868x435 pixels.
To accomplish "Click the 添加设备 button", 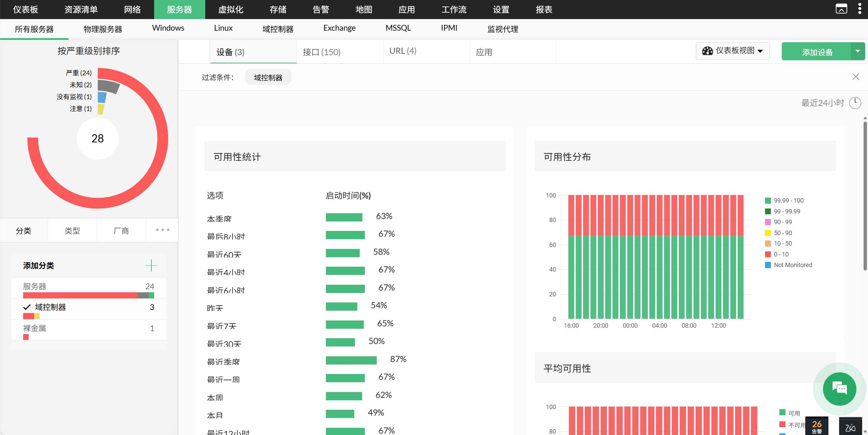I will [817, 52].
